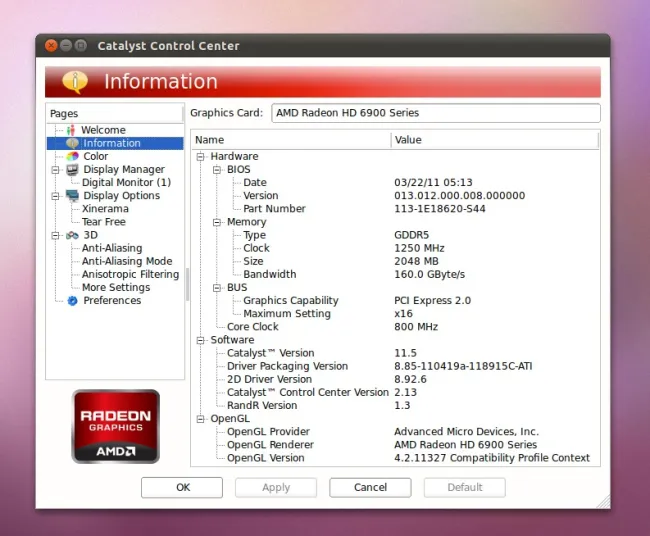Collapse the Hardware section

coord(200,157)
